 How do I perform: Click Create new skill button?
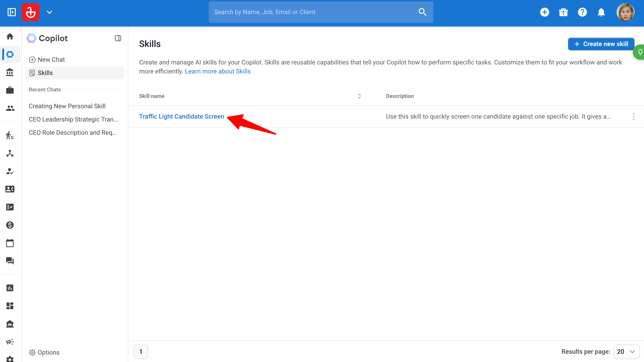tap(601, 44)
